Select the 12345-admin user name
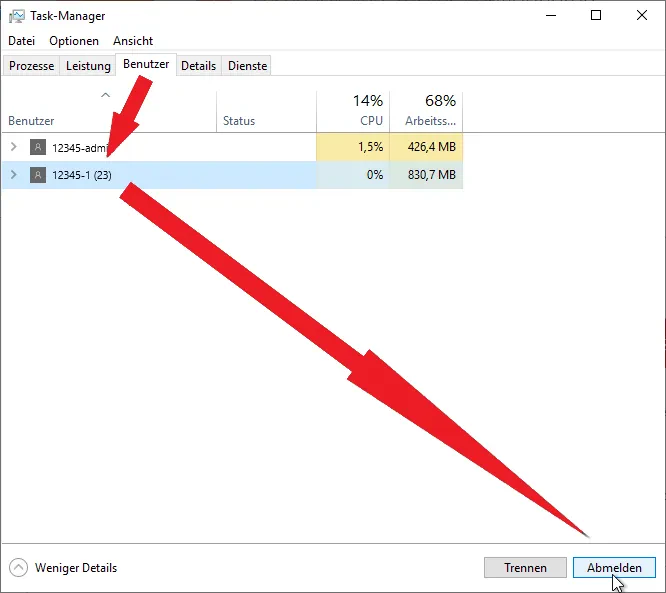666x593 pixels. [x=80, y=148]
